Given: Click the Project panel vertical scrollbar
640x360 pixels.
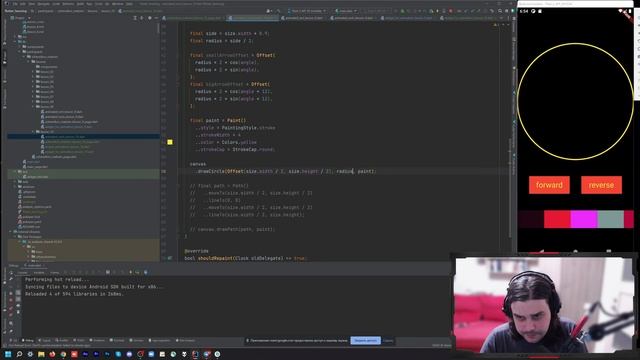Looking at the screenshot, I should click(x=158, y=29).
